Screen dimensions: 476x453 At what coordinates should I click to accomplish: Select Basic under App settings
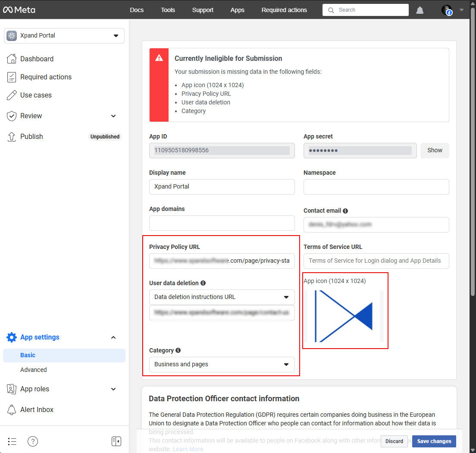click(x=64, y=355)
